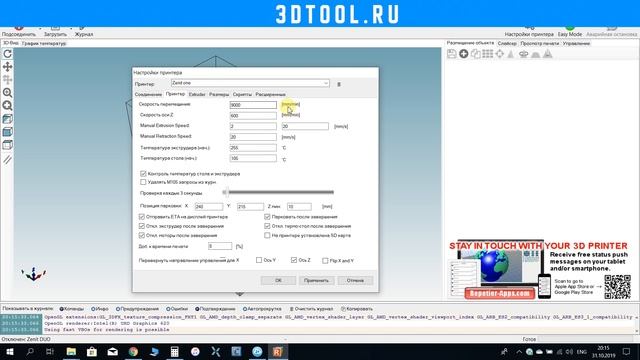The image size is (640, 360).
Task: Click the mirror object icon
Action: click(548, 54)
